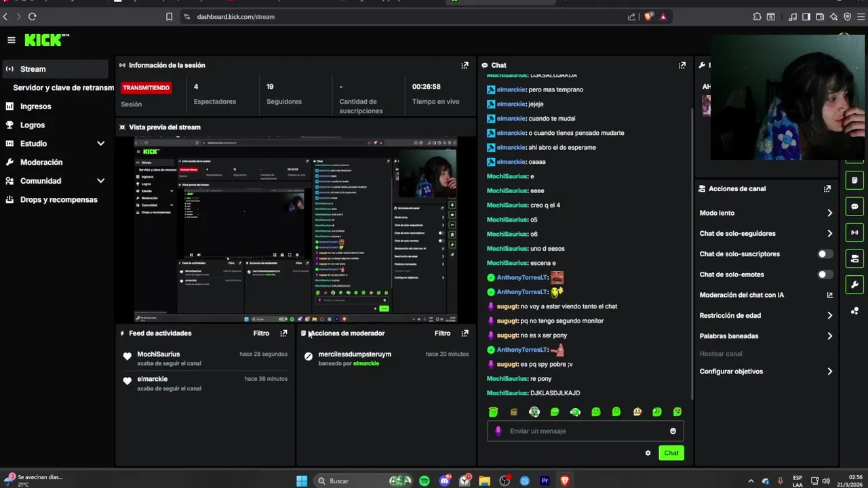
Task: Pop out the Chat panel
Action: (682, 65)
